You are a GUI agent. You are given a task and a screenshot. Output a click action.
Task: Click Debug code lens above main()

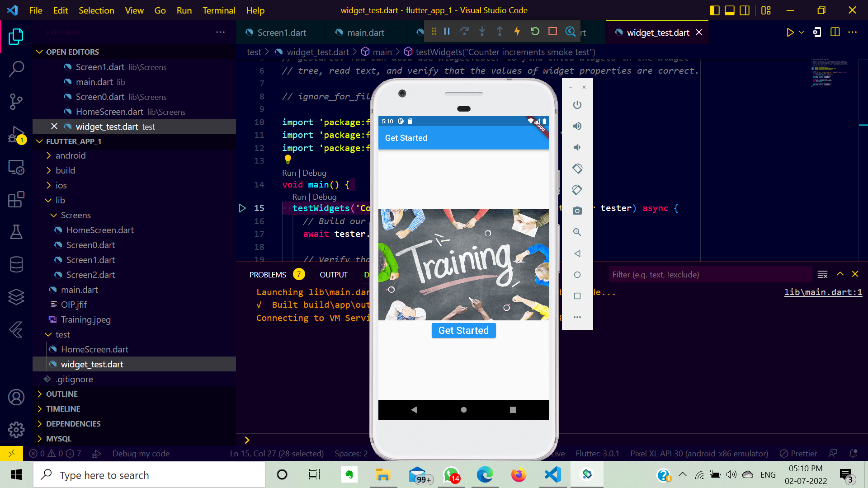click(315, 173)
